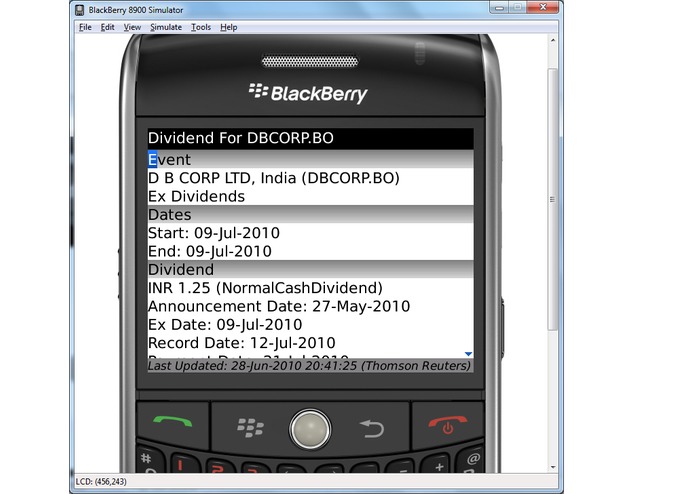Click the scroll-down arrow of the window scrollbar
695x494 pixels.
click(x=553, y=467)
